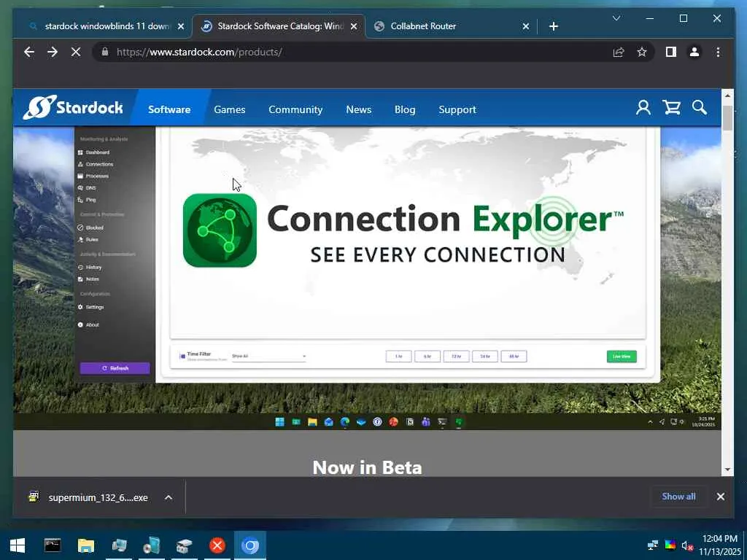This screenshot has width=747, height=560.
Task: Stop loading the current page
Action: (76, 52)
